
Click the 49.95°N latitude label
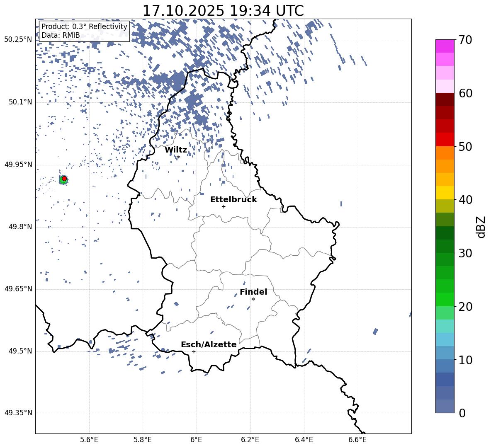[18, 165]
